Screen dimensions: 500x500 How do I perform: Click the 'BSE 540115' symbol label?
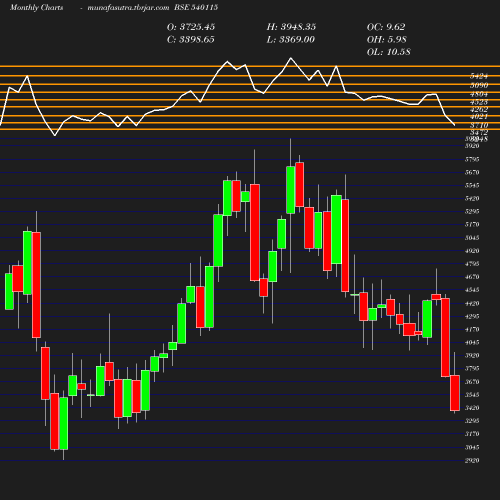pos(196,8)
